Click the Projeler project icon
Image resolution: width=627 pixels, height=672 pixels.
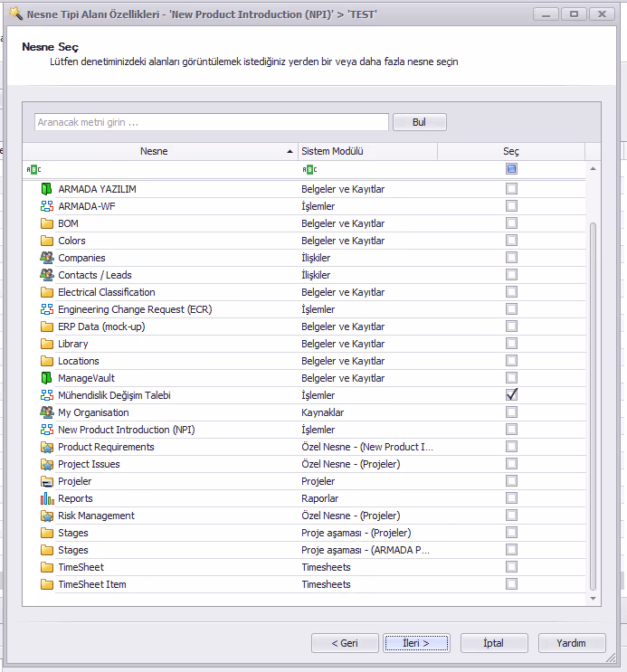47,481
